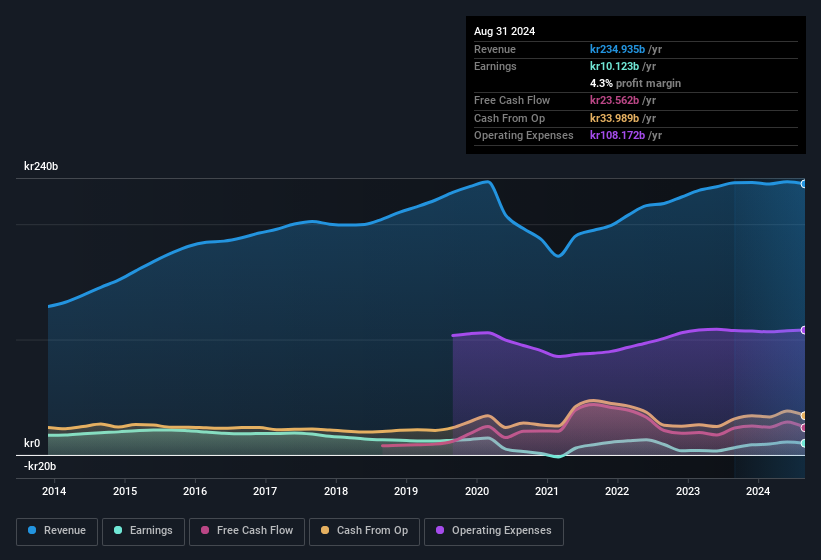Viewport: 821px width, 560px height.
Task: Toggle Operating Expenses legend item
Action: [493, 531]
